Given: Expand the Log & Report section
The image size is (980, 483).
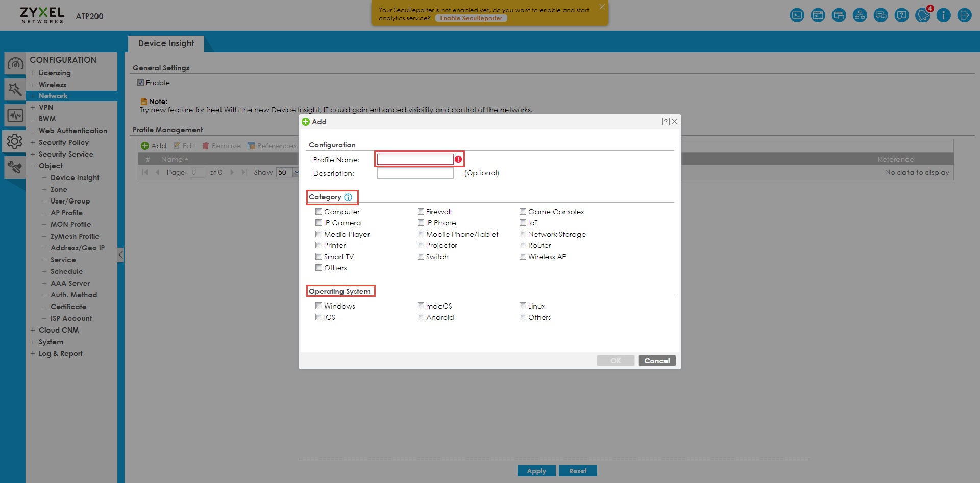Looking at the screenshot, I should [33, 354].
